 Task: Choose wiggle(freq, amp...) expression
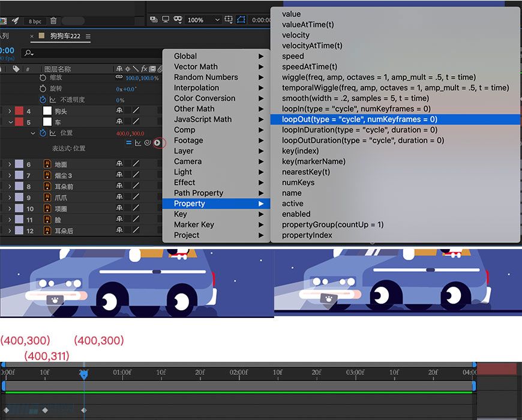395,77
